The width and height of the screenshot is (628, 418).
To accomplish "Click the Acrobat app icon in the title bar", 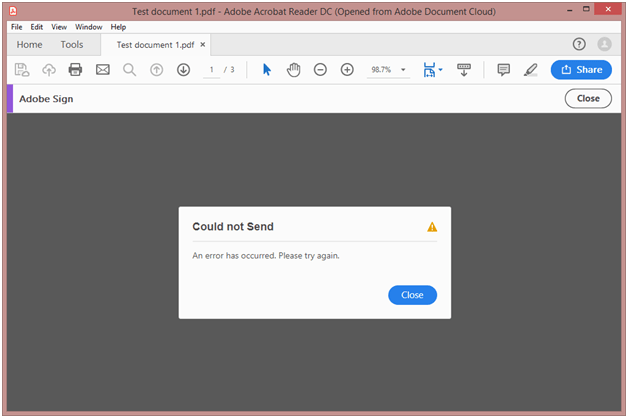I will point(13,11).
